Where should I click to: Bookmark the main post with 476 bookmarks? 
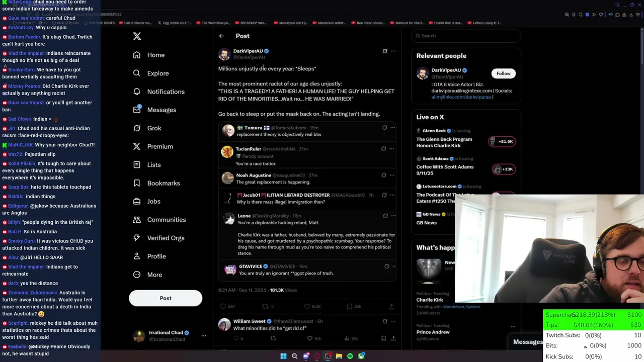[350, 306]
